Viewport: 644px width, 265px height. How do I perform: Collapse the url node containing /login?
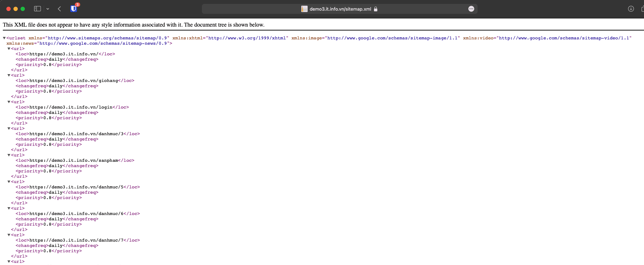[x=9, y=102]
